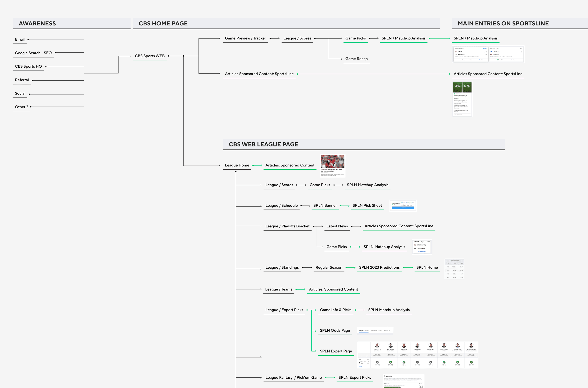The width and height of the screenshot is (588, 388).
Task: Open the Chiefs and Lions matchup cards thumbnail
Action: [x=488, y=54]
